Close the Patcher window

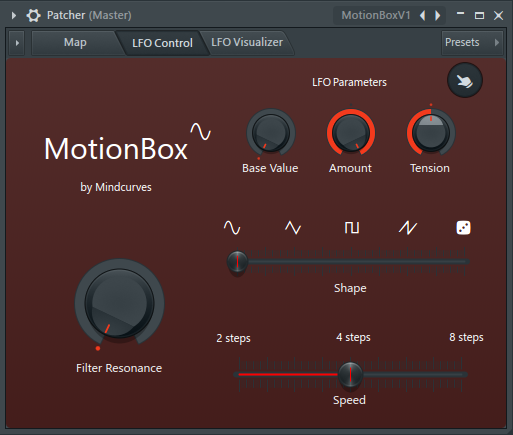click(x=498, y=15)
